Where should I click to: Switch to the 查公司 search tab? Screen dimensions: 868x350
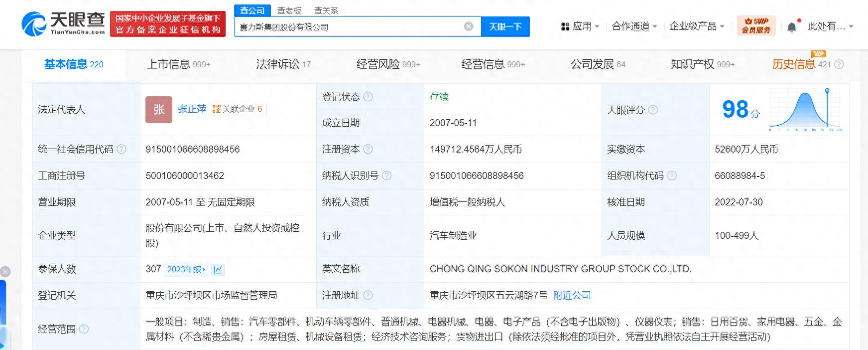pos(252,10)
